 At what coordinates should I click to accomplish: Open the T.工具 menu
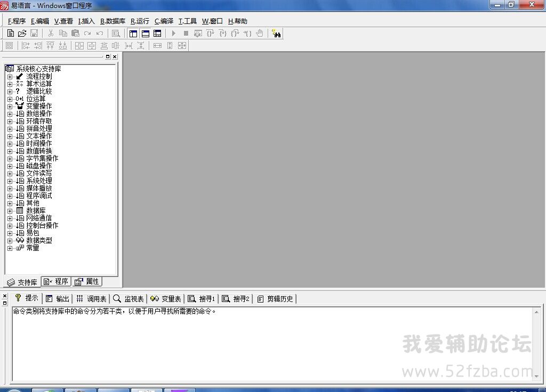(x=188, y=21)
